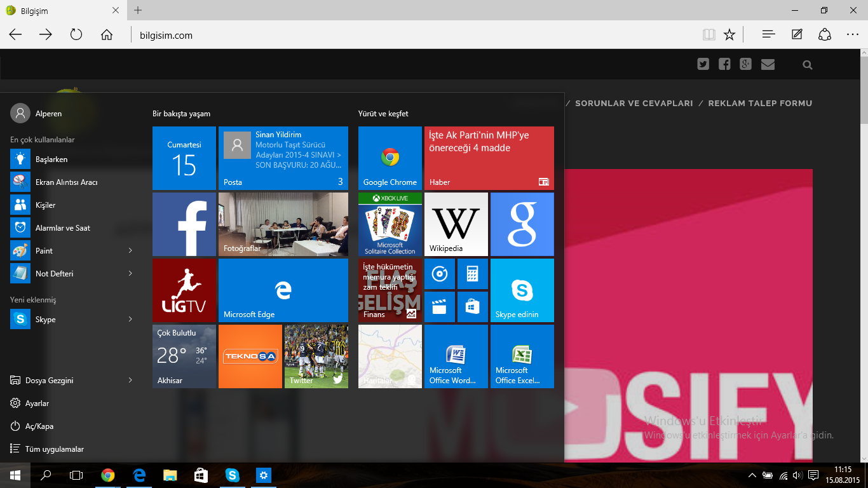
Task: Open SORUNLAR VE CEVAPLARI link
Action: click(x=634, y=103)
